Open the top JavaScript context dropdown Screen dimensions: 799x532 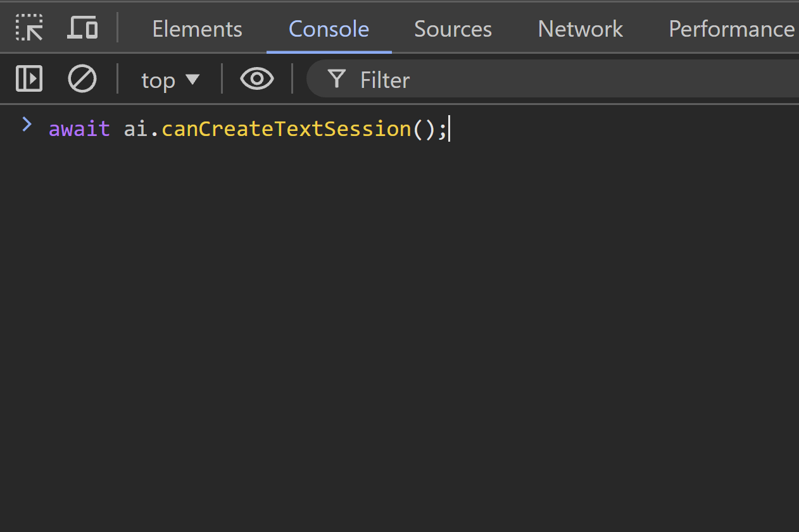170,80
